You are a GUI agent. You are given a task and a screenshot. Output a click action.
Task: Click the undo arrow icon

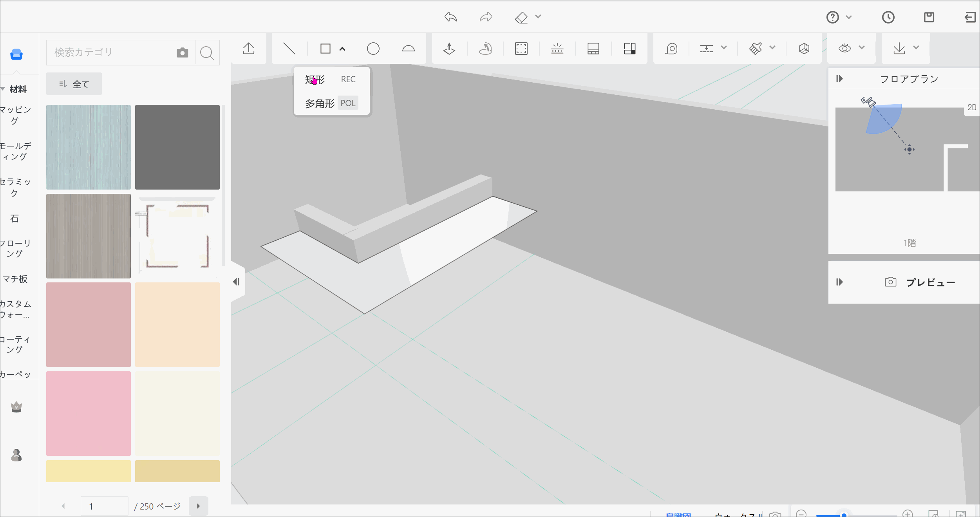pos(451,17)
